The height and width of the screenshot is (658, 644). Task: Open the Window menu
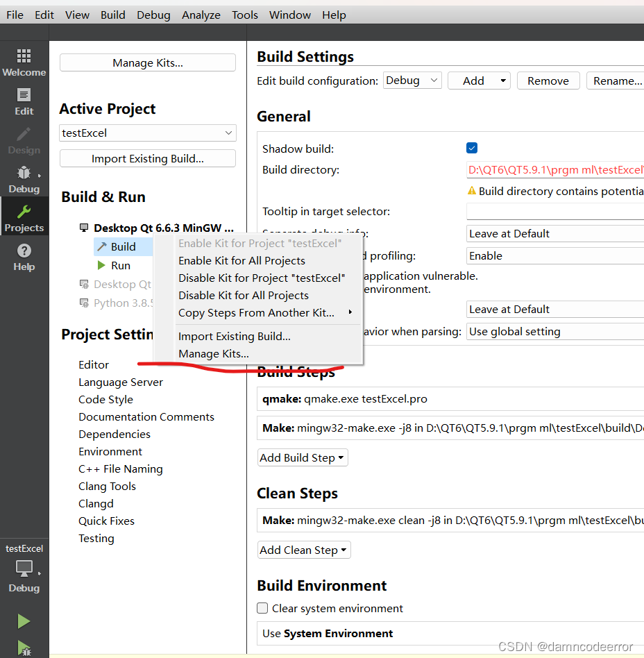[290, 15]
